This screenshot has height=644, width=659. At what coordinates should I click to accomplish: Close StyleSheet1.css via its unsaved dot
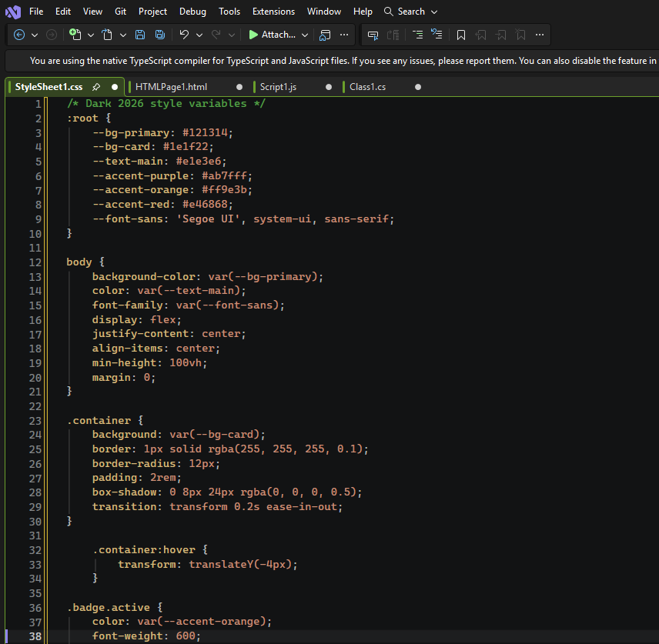(x=115, y=87)
